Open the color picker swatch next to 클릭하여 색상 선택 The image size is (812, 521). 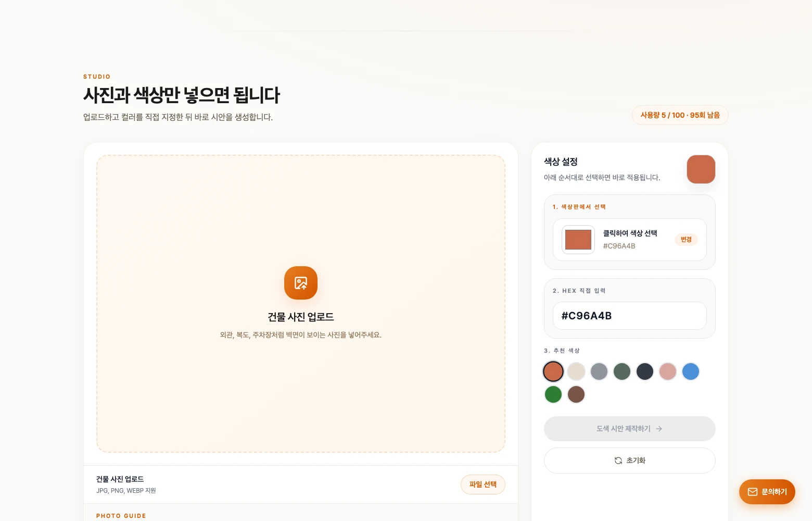(x=578, y=240)
